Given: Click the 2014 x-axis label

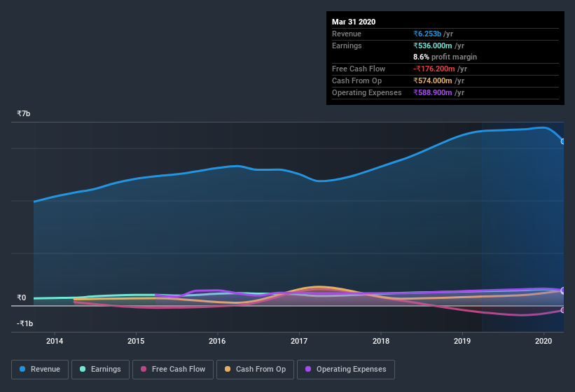Looking at the screenshot, I should (x=55, y=341).
